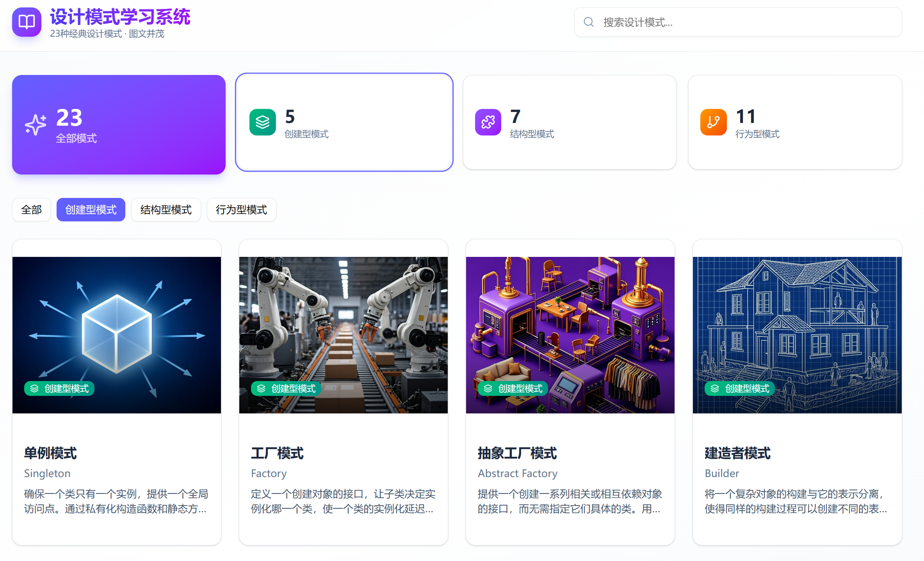Click layers icon in Singleton card badge

[x=34, y=388]
